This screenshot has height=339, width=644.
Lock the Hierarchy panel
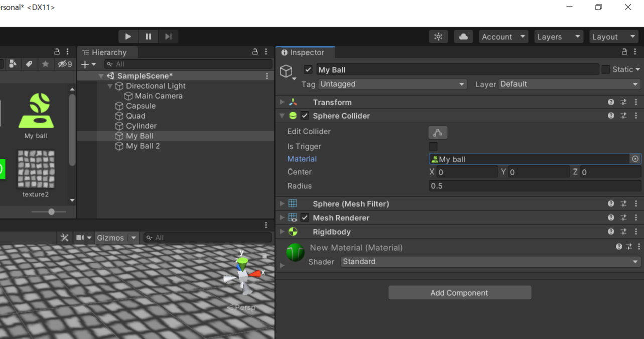click(255, 52)
